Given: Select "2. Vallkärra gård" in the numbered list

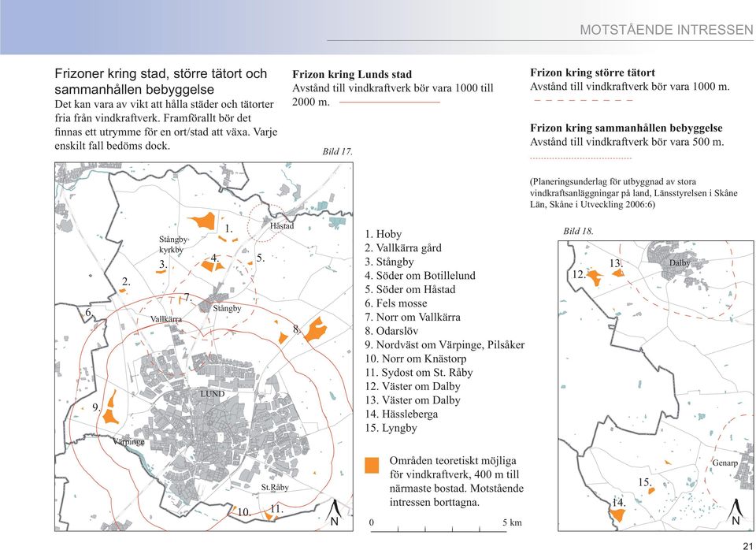Looking at the screenshot, I should coord(403,248).
